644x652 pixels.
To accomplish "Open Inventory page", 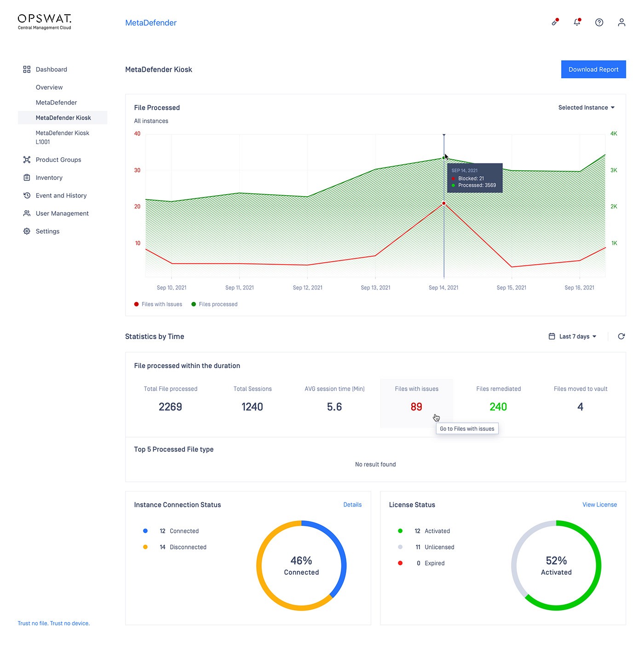I will 49,178.
